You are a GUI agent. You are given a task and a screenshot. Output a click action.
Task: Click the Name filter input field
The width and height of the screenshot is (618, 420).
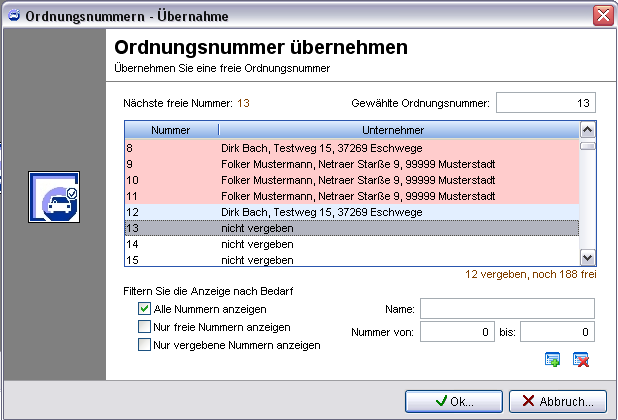pos(507,309)
